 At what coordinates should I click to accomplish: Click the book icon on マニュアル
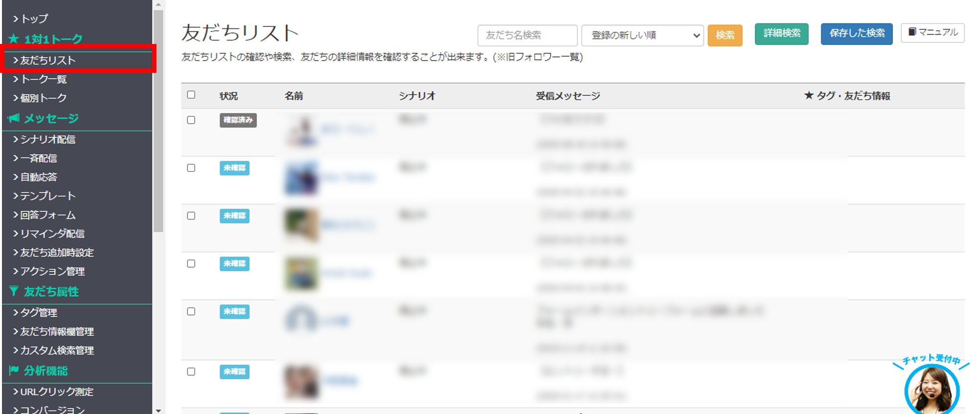[912, 32]
